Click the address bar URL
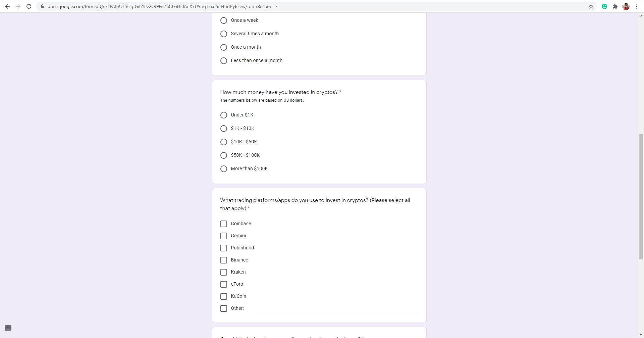Screen dimensions: 644x338 (x=162, y=6)
